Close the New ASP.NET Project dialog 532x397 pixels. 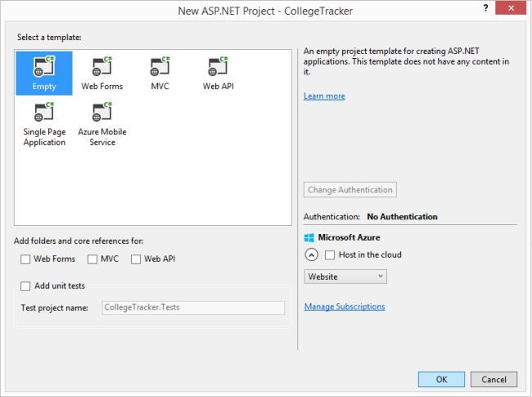[x=511, y=8]
